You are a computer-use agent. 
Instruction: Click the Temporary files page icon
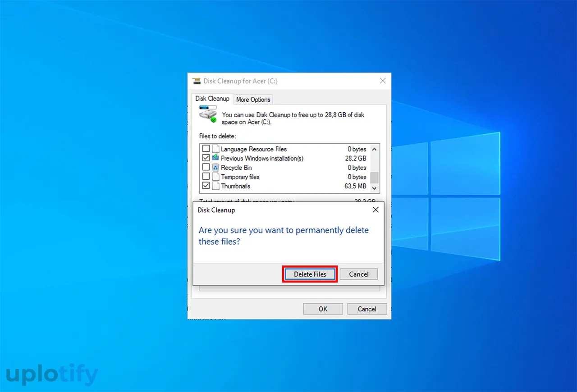pos(215,177)
